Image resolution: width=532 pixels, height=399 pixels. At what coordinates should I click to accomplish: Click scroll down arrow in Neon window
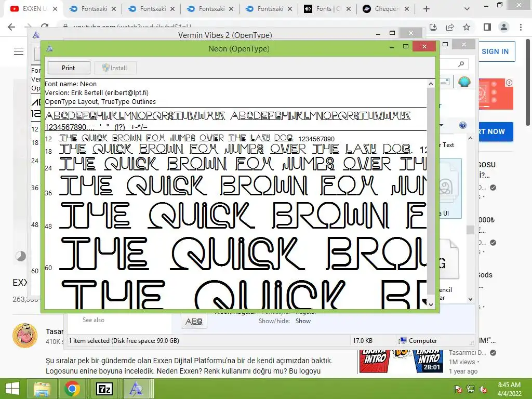[431, 304]
